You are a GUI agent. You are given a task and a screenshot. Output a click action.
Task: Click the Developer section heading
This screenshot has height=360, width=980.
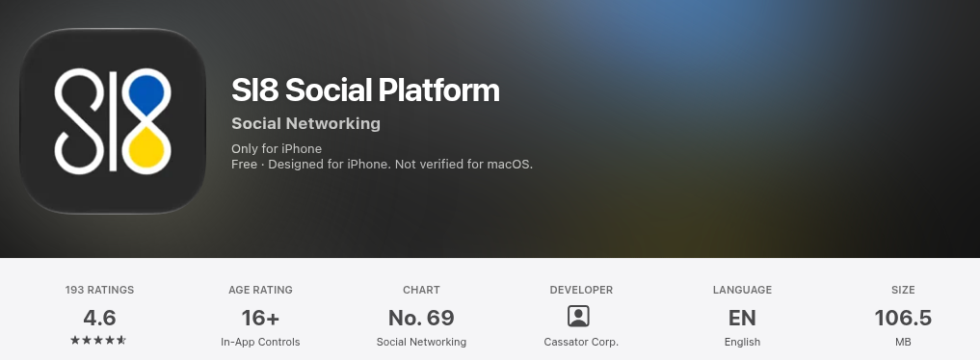[x=581, y=290]
